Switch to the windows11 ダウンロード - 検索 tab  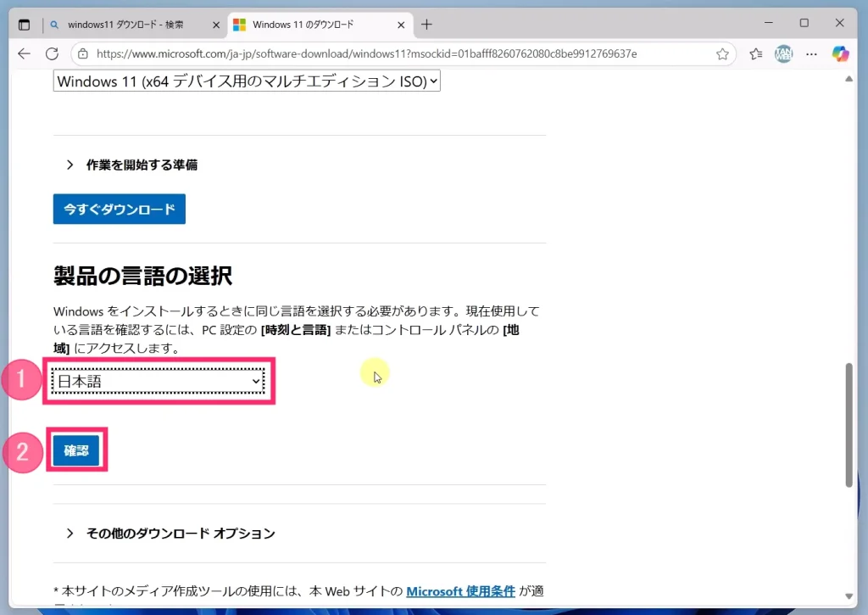point(136,25)
